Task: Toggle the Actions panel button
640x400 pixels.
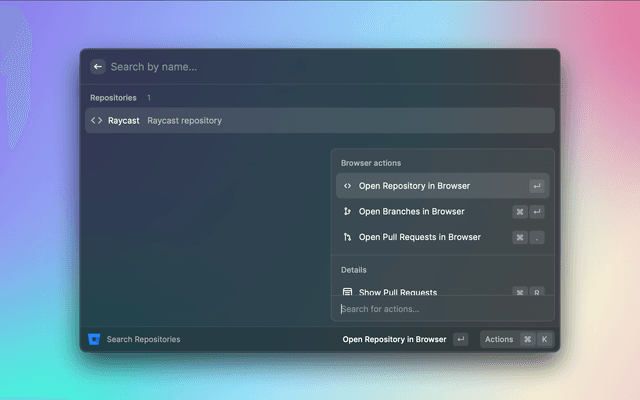Action: click(x=499, y=339)
